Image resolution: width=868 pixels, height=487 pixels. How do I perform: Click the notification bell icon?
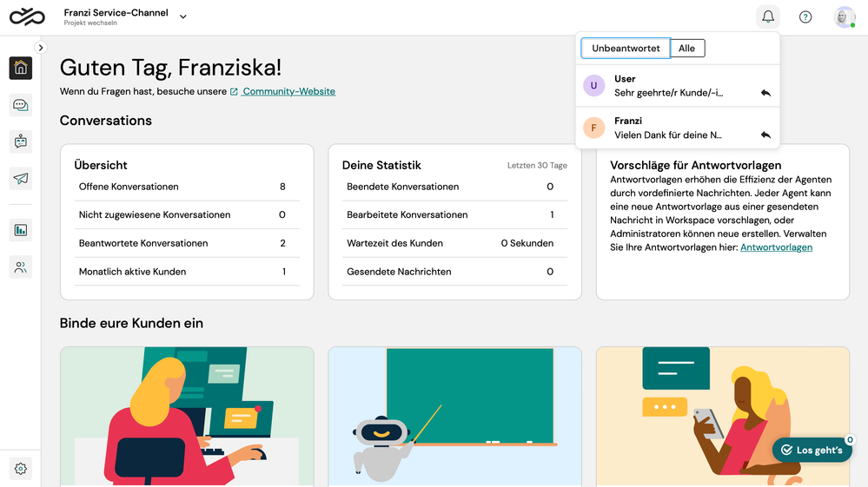tap(767, 17)
